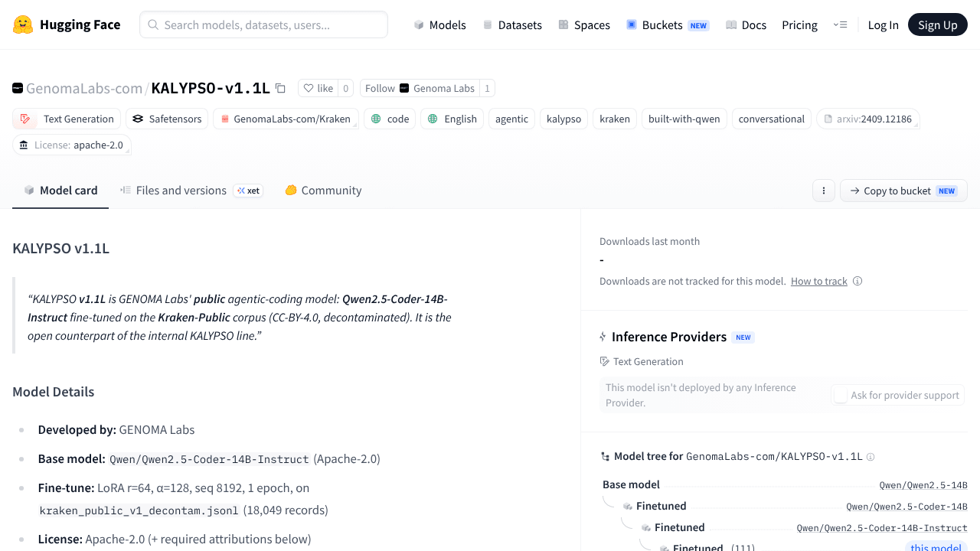980x551 pixels.
Task: Click the KALYPSO v1.1L heading
Action: coord(61,249)
